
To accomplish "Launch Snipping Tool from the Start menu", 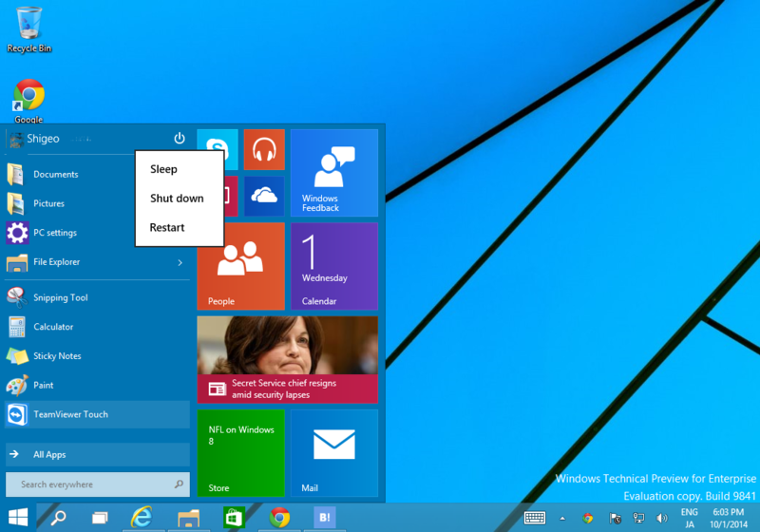I will (97, 297).
